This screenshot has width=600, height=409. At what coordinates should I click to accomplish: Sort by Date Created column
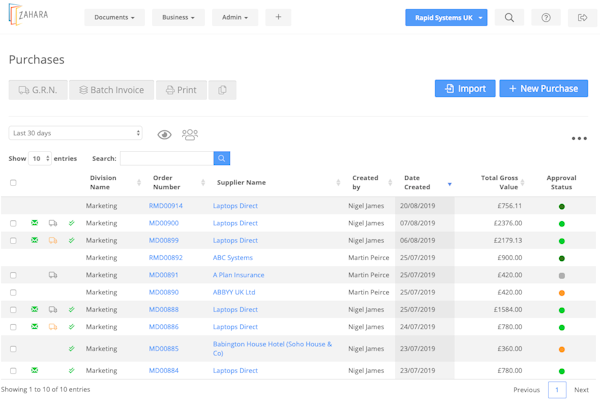click(x=427, y=183)
